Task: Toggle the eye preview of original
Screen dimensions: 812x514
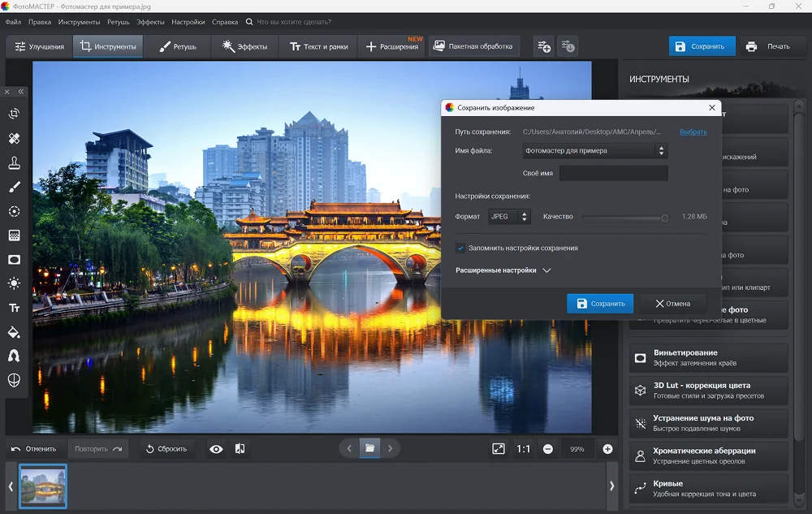Action: click(x=216, y=449)
